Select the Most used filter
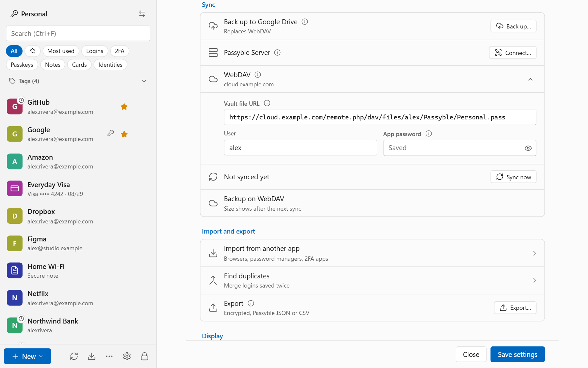588x368 pixels. [61, 51]
